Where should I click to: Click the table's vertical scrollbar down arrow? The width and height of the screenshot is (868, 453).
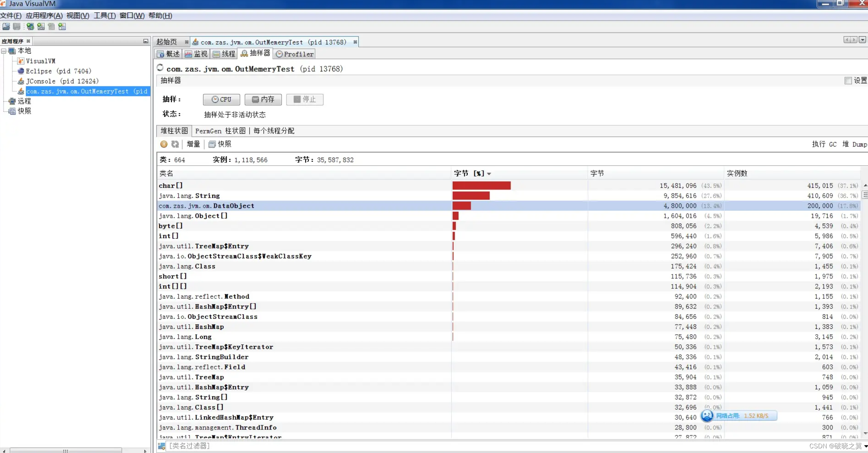[865, 434]
